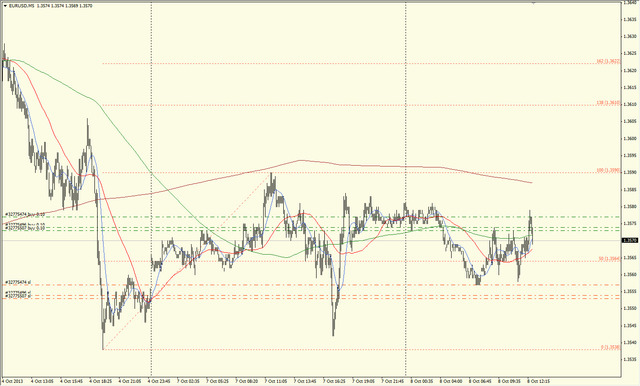Select the long brown moving average line peak
Screen dimensions: 640x386
point(300,160)
